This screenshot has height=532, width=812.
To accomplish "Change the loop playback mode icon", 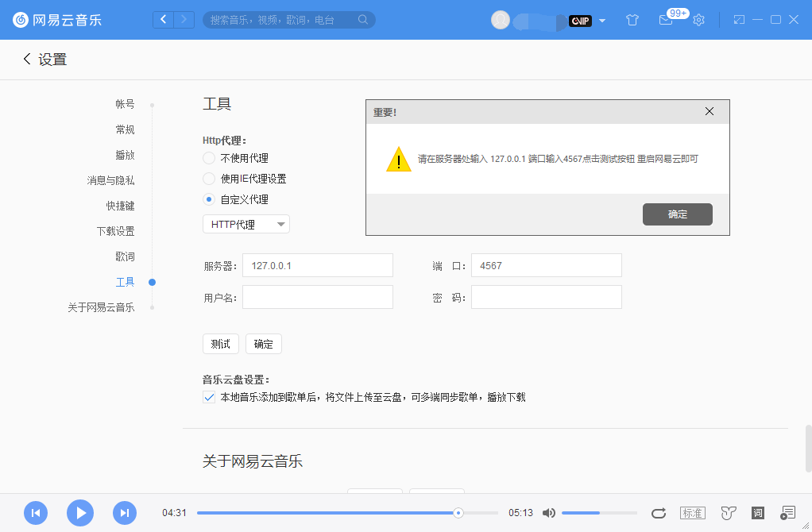I will pos(658,513).
